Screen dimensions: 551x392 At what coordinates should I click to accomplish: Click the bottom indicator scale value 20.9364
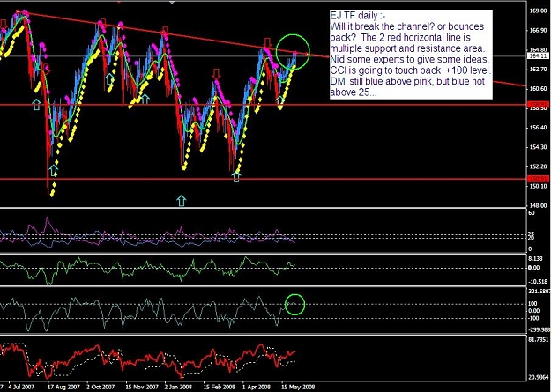tap(539, 377)
